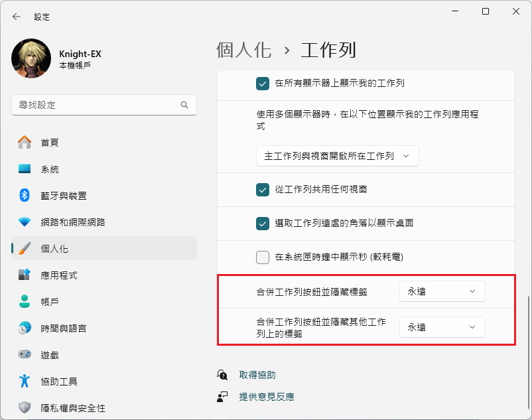Open the Knight-EX profile picture
Screen dimensions: 532x420
[31, 58]
